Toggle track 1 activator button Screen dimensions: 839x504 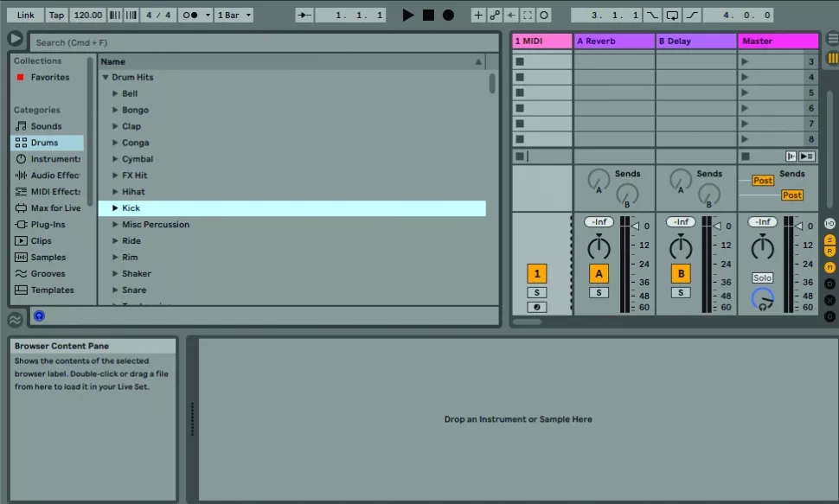pyautogui.click(x=536, y=274)
